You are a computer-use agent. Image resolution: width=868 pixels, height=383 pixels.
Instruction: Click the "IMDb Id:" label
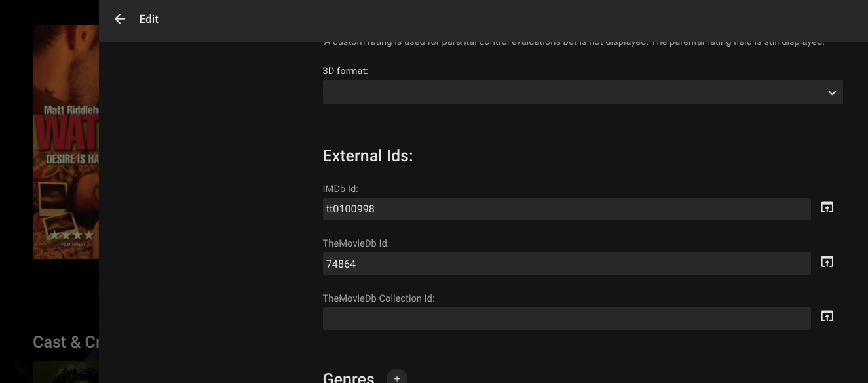click(x=340, y=189)
